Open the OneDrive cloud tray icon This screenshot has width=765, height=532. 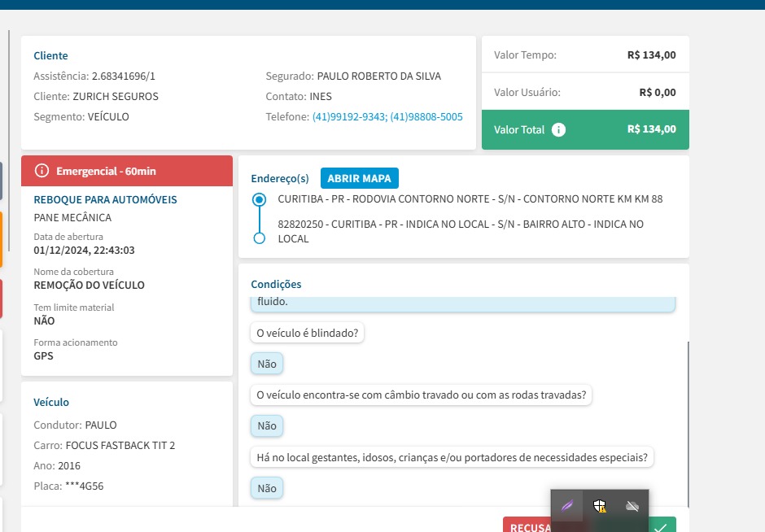click(632, 506)
